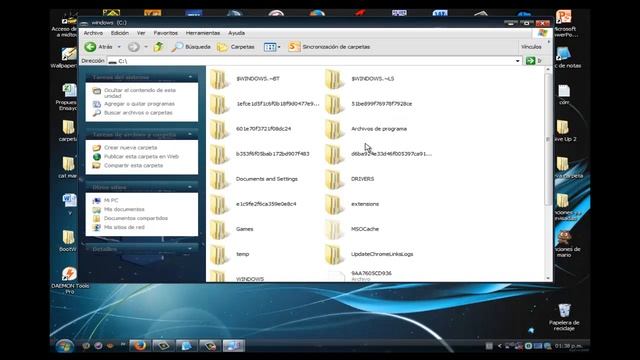Open the Ver menu

pos(141,33)
